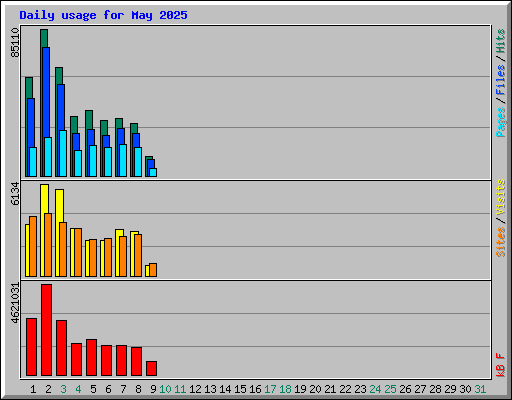Click the orange Sites bar for day 9
Image resolution: width=512 pixels, height=400 pixels.
(153, 270)
